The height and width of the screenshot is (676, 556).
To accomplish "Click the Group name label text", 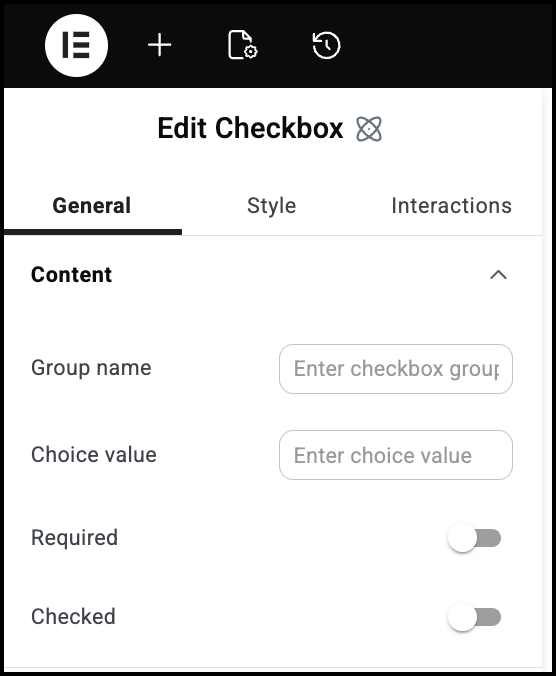I will pos(91,368).
